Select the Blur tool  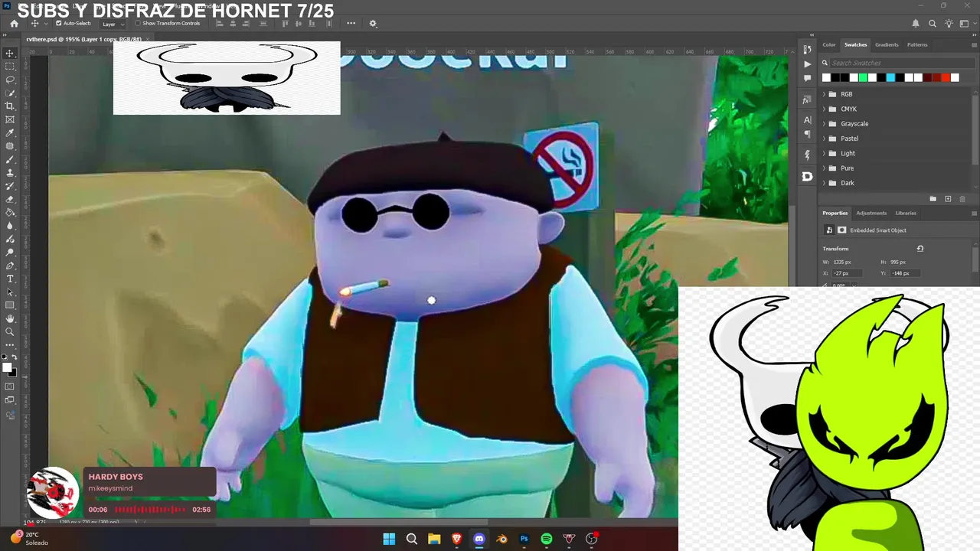(10, 226)
